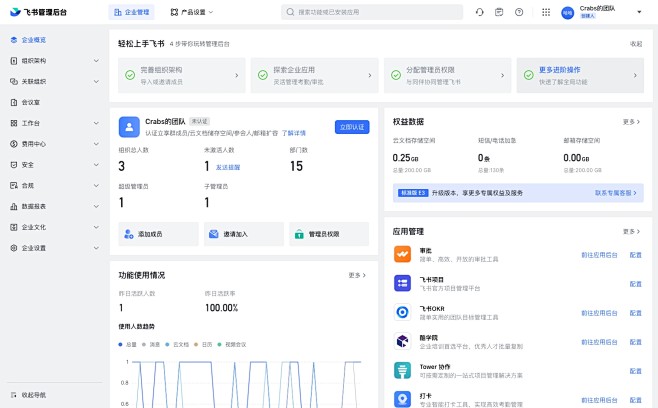Viewport: 658px width, 408px height.
Task: Click 前往应用后台 for 审批
Action: click(599, 255)
